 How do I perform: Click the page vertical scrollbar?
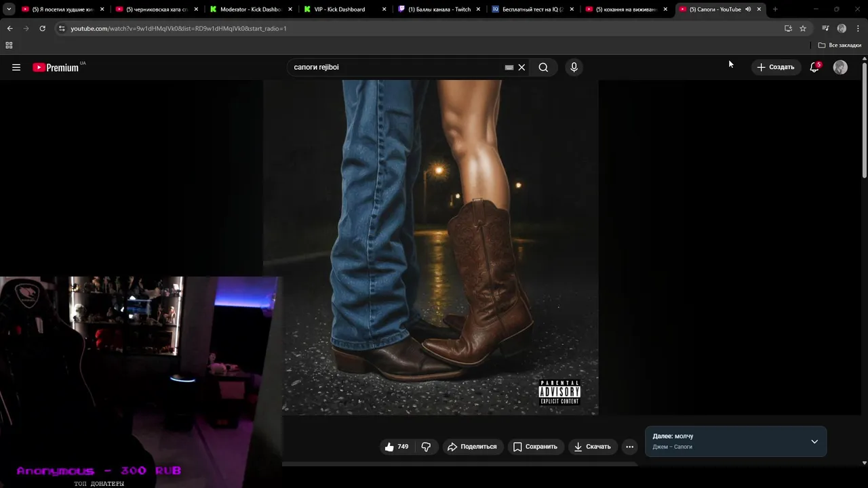(865, 121)
